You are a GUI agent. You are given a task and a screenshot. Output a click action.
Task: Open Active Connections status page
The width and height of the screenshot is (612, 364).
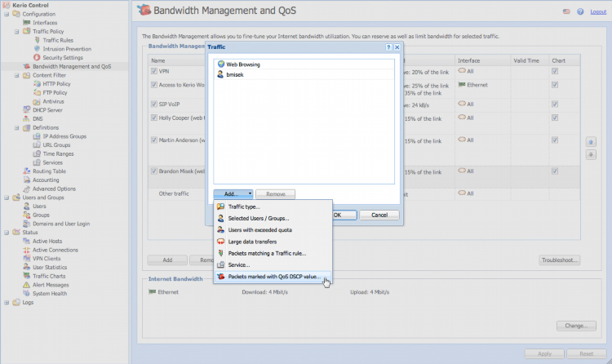tap(55, 250)
